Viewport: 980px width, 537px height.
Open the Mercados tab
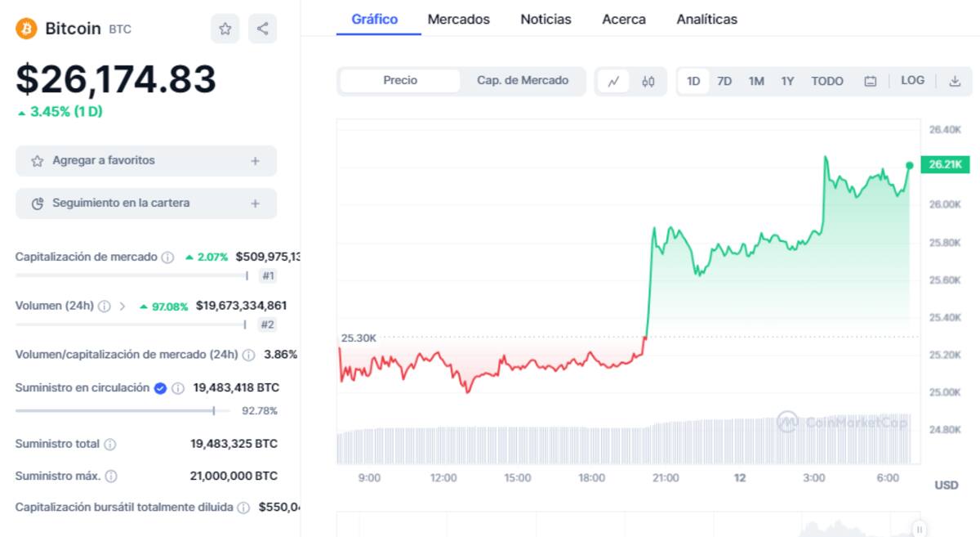click(x=458, y=19)
